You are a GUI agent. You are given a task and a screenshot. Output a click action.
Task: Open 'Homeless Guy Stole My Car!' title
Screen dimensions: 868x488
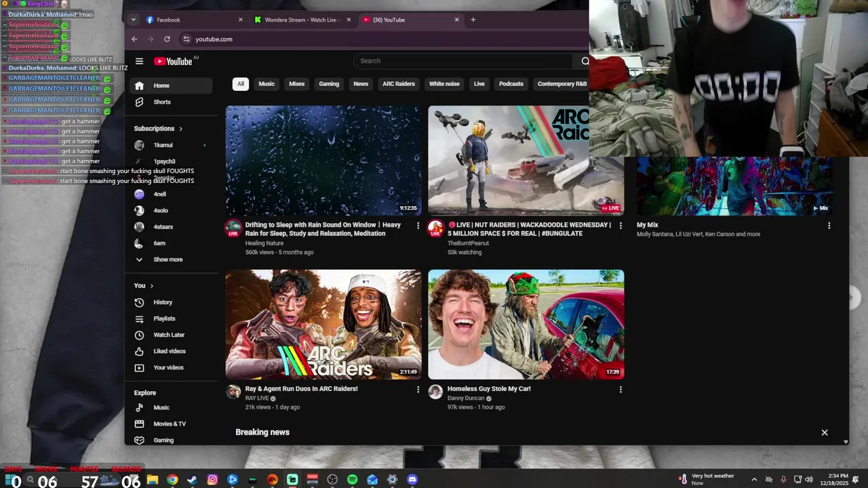click(x=489, y=389)
